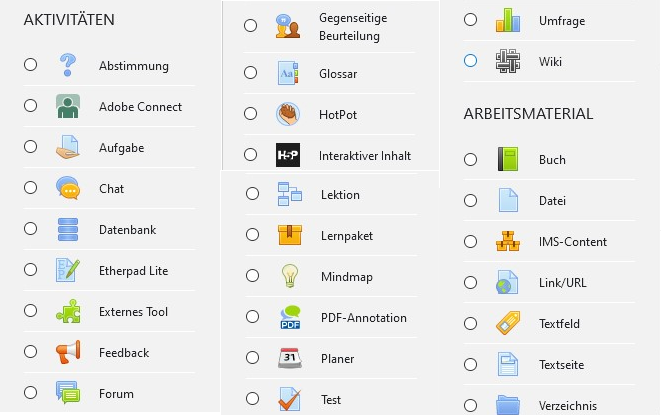Image resolution: width=661 pixels, height=415 pixels.
Task: Click the Etherpad Lite icon
Action: pyautogui.click(x=67, y=270)
